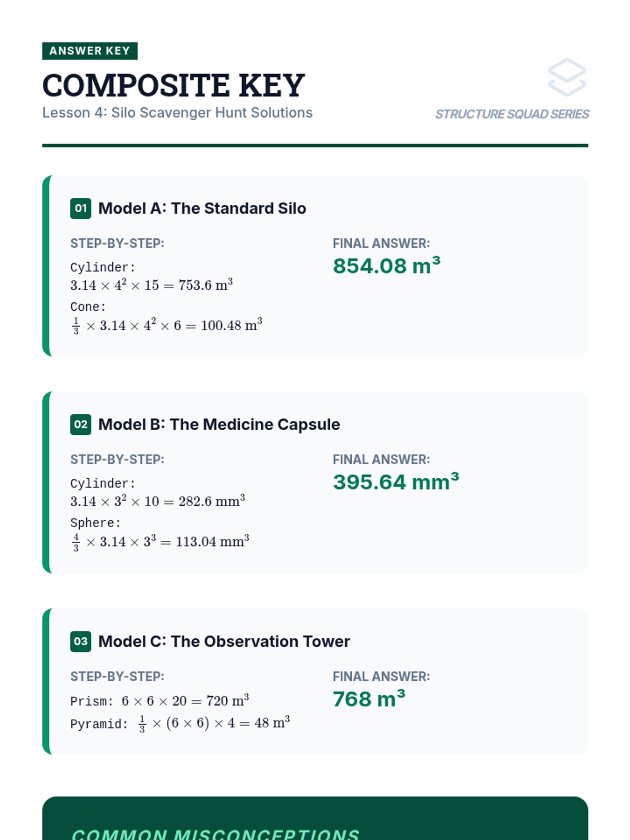The height and width of the screenshot is (840, 630).
Task: Click the 768 m³ final answer
Action: click(x=369, y=698)
